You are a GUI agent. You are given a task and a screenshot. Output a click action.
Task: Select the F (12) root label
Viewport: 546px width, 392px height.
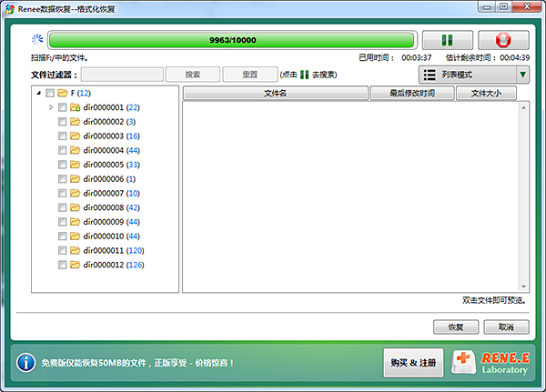click(x=80, y=93)
